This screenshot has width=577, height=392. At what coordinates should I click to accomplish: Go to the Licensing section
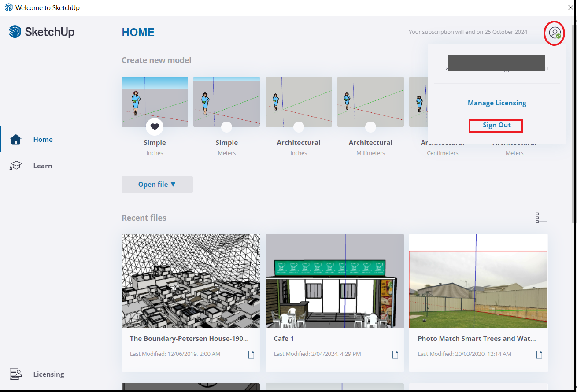[x=48, y=374]
